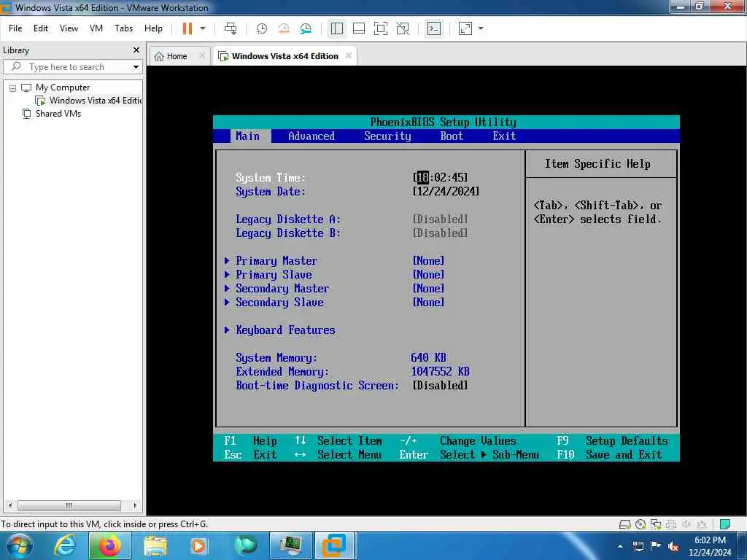
Task: Click the library scrollbar right arrow
Action: 135,505
